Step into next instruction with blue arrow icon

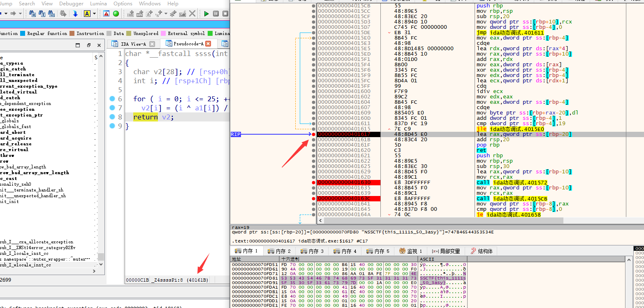(x=75, y=13)
